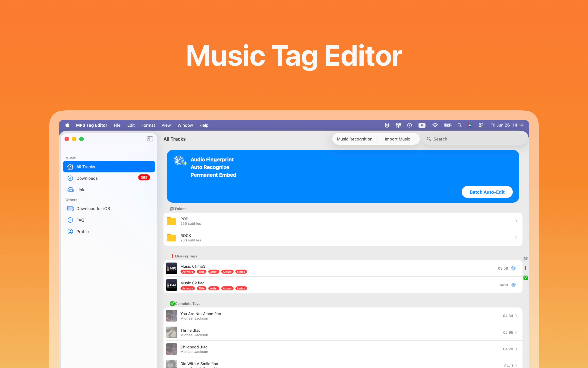Click the All Tracks home icon
Viewport: 588px width, 368px height.
point(70,167)
